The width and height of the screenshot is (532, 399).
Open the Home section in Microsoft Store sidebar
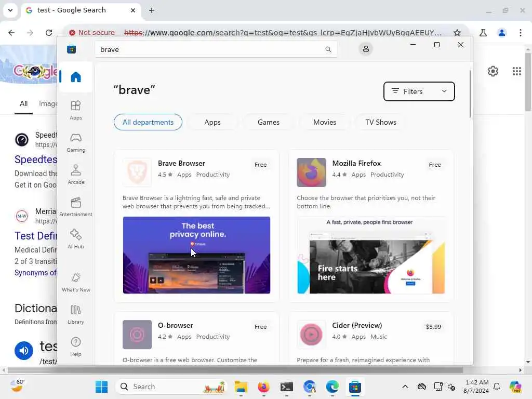[76, 77]
